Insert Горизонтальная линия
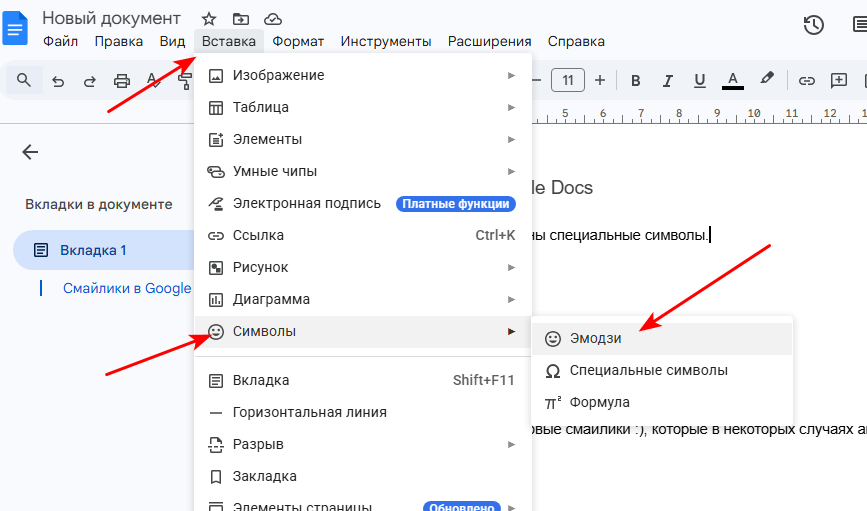This screenshot has height=511, width=867. pyautogui.click(x=363, y=413)
